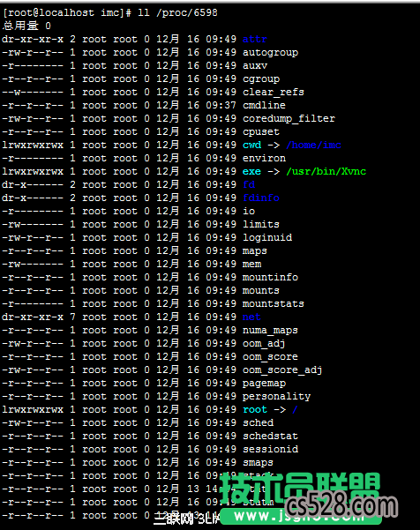The image size is (420, 530).
Task: Click the /home/imc link target
Action: pyautogui.click(x=313, y=145)
